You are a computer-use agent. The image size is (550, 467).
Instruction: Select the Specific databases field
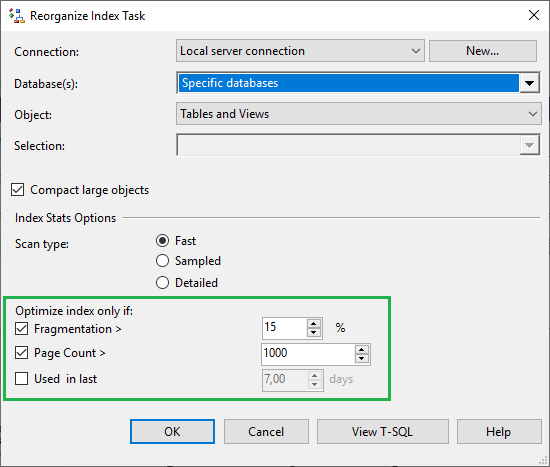348,83
